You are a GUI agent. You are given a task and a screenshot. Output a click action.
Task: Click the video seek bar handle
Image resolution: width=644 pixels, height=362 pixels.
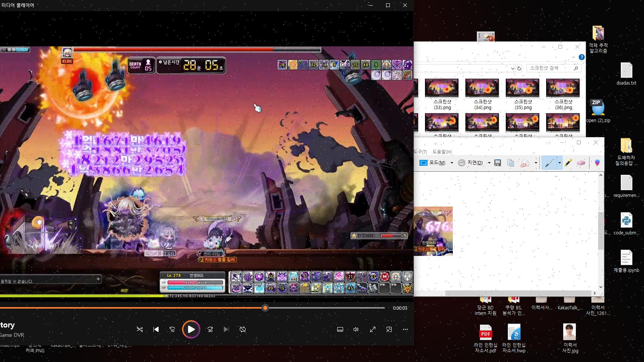click(265, 308)
